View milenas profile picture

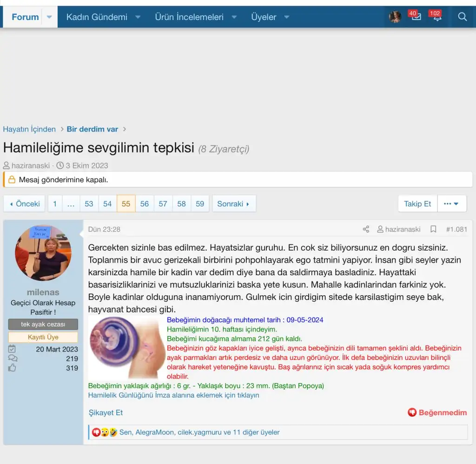pyautogui.click(x=43, y=253)
